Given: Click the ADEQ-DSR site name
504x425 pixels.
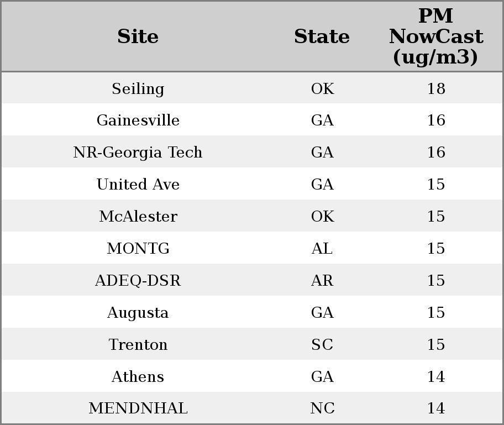Looking at the screenshot, I should pyautogui.click(x=138, y=281).
